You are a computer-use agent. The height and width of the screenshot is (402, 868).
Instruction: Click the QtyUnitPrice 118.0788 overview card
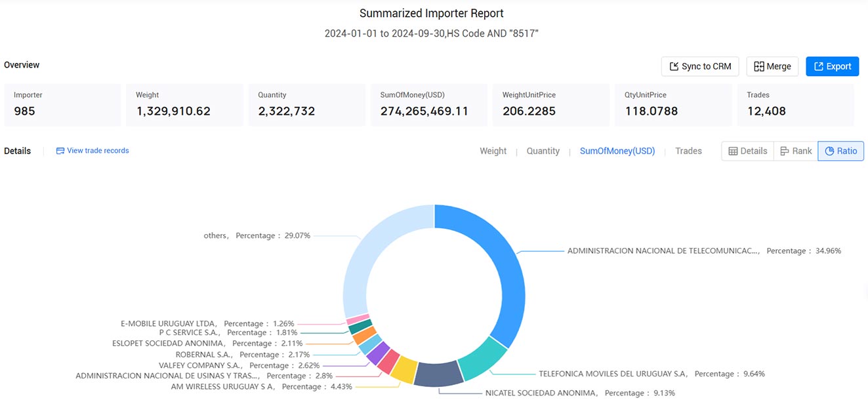(x=673, y=105)
